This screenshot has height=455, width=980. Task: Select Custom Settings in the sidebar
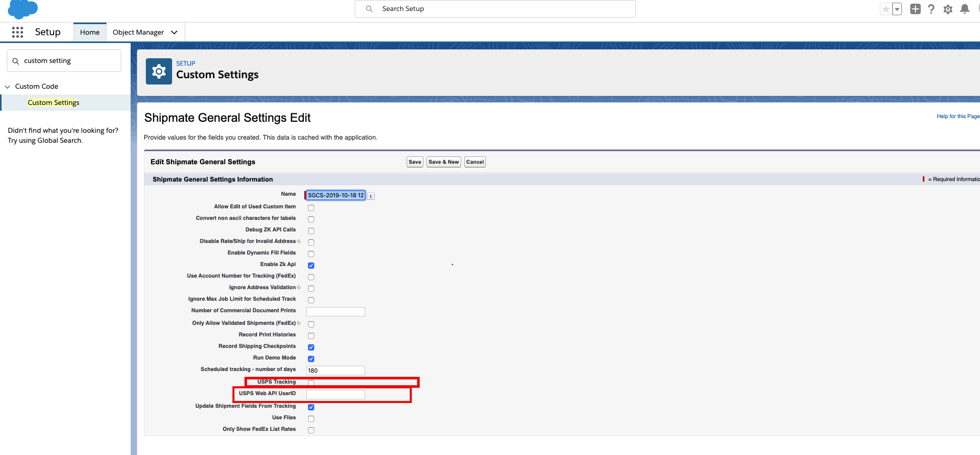tap(54, 102)
